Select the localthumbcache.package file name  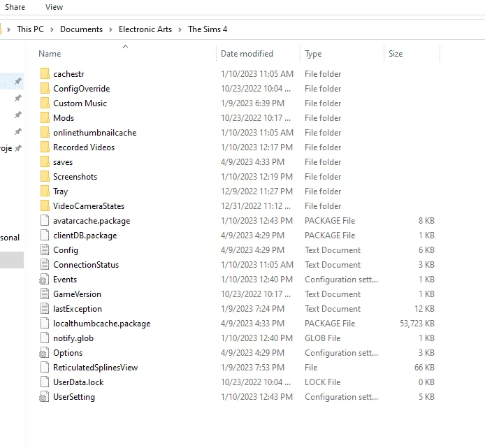tap(102, 324)
